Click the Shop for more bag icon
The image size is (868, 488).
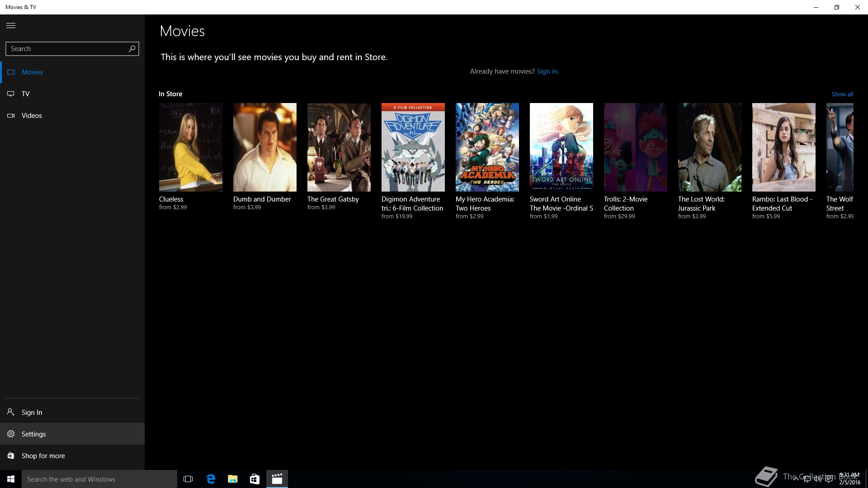tap(11, 455)
